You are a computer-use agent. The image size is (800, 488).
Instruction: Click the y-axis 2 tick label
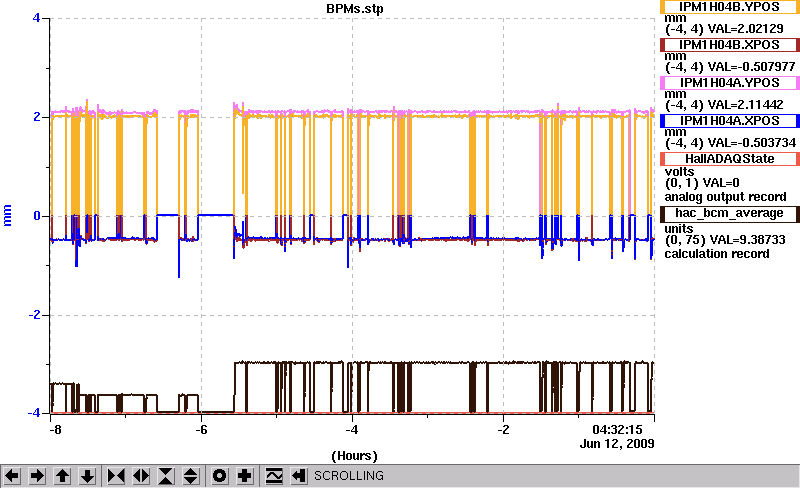(x=36, y=117)
